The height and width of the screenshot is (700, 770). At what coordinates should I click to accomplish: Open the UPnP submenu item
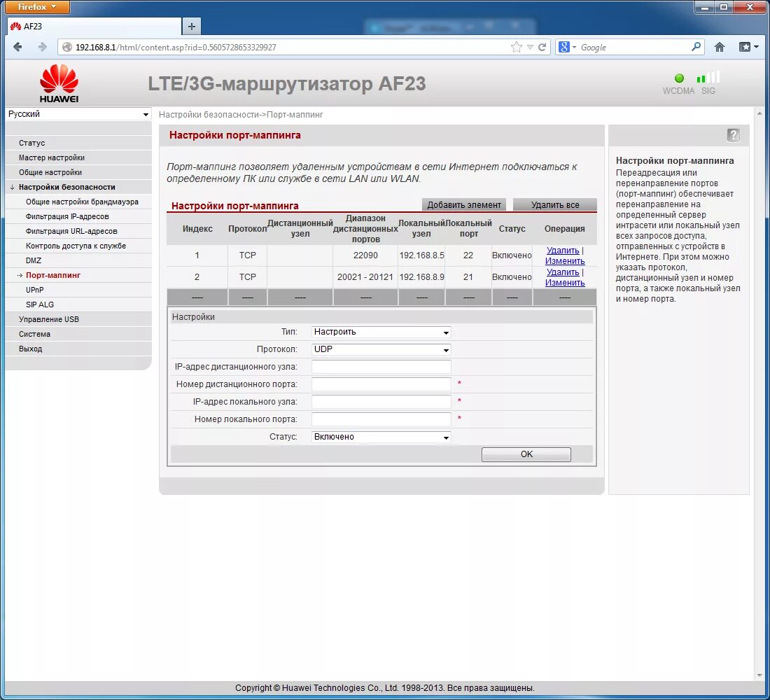click(x=34, y=290)
